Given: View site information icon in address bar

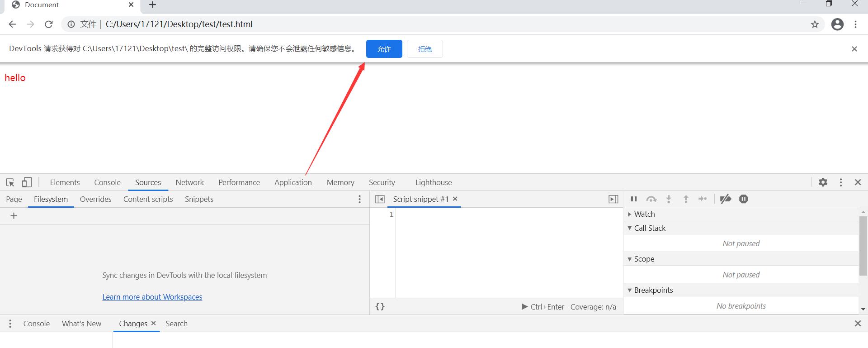Looking at the screenshot, I should [71, 24].
